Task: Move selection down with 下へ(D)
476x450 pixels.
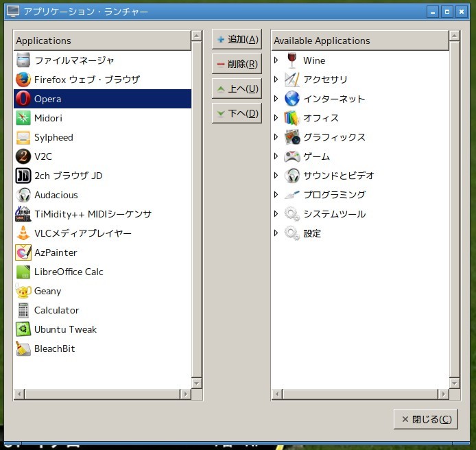Action: tap(237, 113)
